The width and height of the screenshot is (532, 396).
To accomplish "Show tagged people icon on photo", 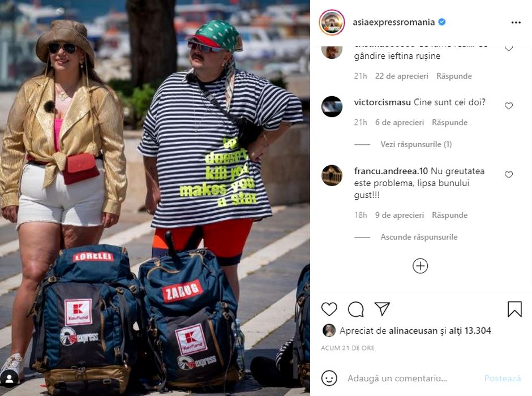I will pyautogui.click(x=9, y=378).
